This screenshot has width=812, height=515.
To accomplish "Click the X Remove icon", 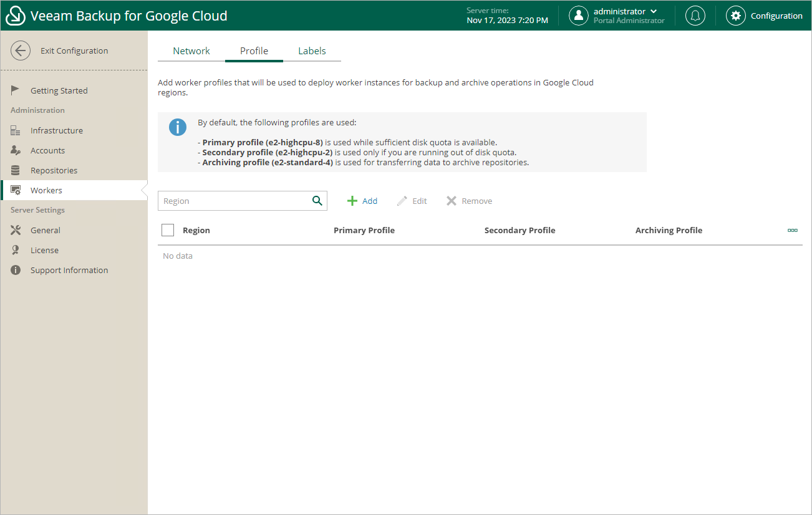I will pos(452,201).
